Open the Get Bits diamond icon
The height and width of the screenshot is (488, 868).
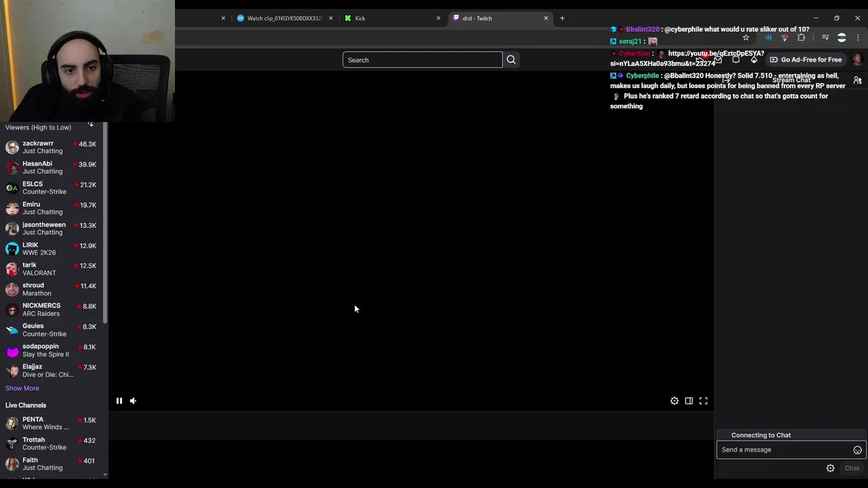click(x=753, y=60)
